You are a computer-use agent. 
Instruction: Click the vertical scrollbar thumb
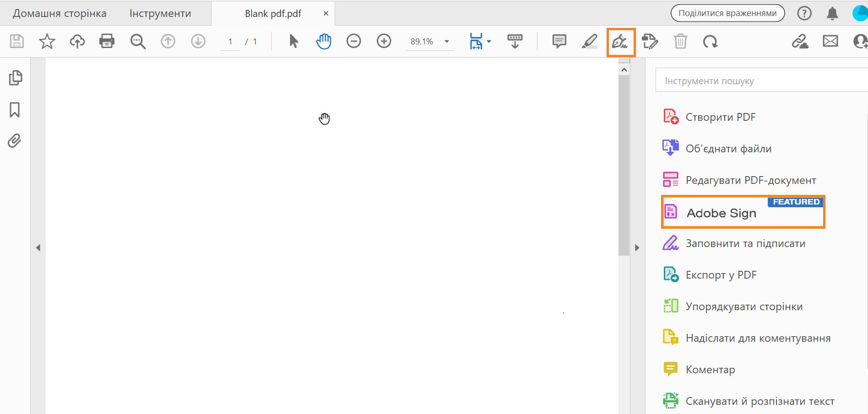[624, 166]
